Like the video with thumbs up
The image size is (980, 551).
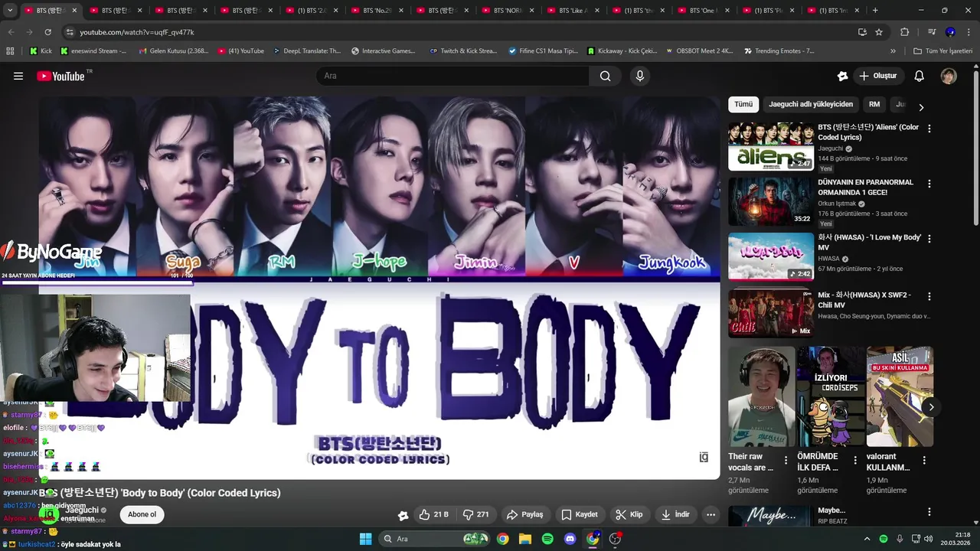pyautogui.click(x=433, y=514)
